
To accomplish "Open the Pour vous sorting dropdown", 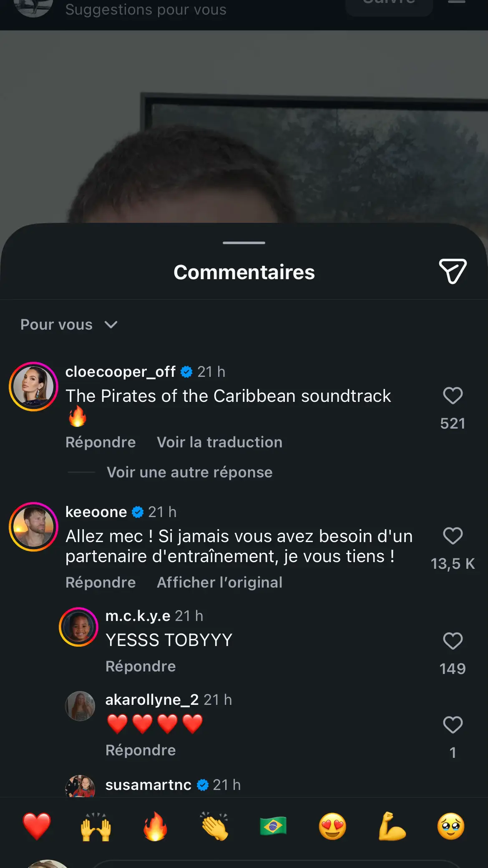I will coord(69,325).
